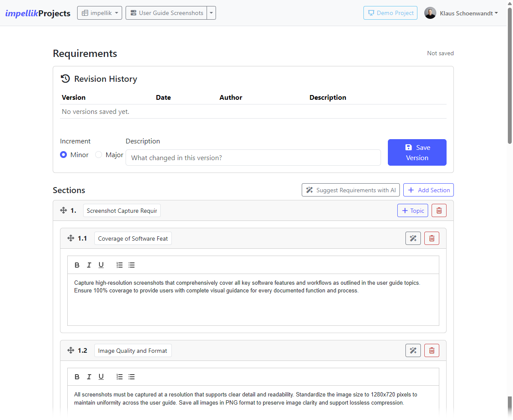Toggle bold in topic 1.2 editor
513x420 pixels.
(x=77, y=377)
